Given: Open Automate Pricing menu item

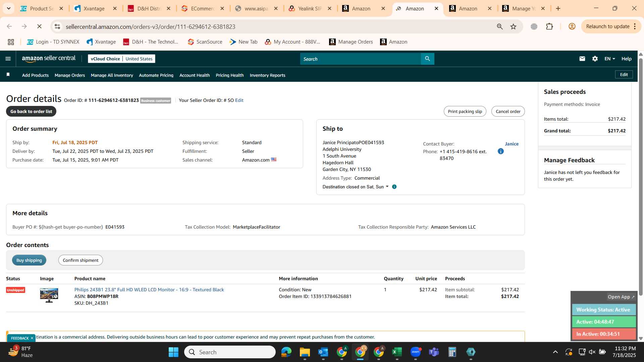Looking at the screenshot, I should pyautogui.click(x=156, y=75).
